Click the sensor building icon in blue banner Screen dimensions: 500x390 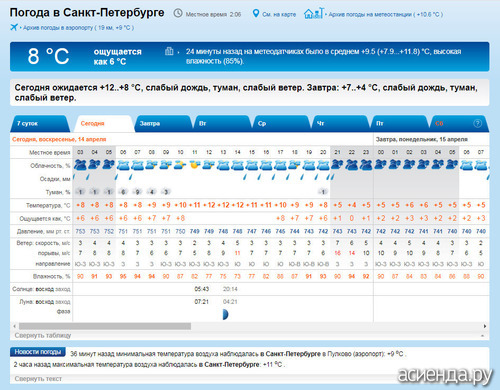[x=169, y=51]
